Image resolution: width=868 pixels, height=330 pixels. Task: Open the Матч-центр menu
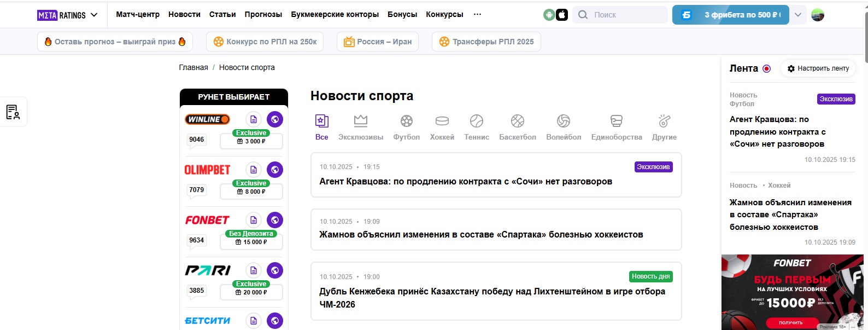point(138,14)
